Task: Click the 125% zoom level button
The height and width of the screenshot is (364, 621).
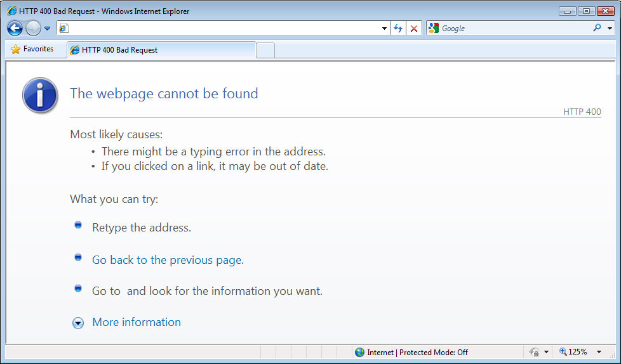Action: click(x=573, y=352)
